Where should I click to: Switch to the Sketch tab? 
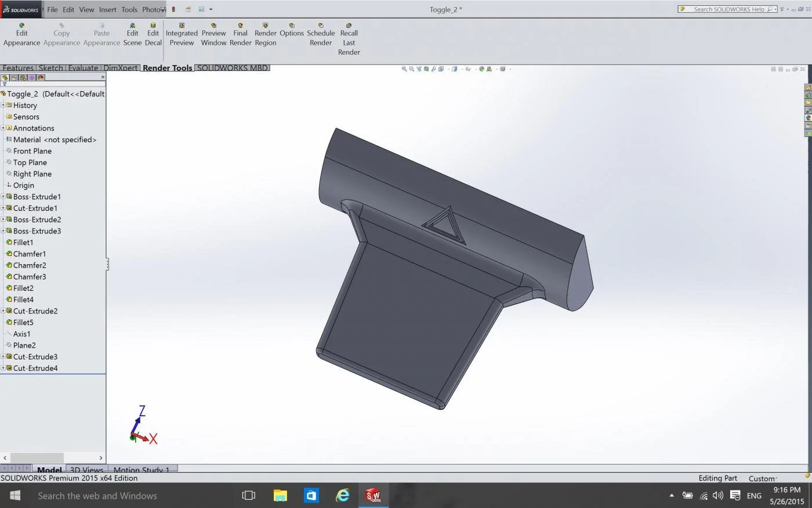[50, 68]
